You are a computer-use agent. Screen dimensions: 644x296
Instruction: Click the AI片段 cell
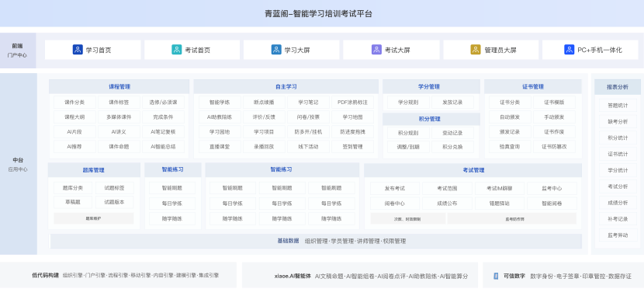[x=74, y=132]
